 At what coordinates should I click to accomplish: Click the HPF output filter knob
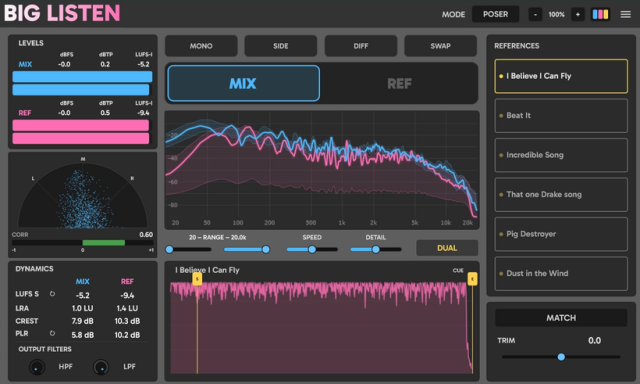(37, 367)
